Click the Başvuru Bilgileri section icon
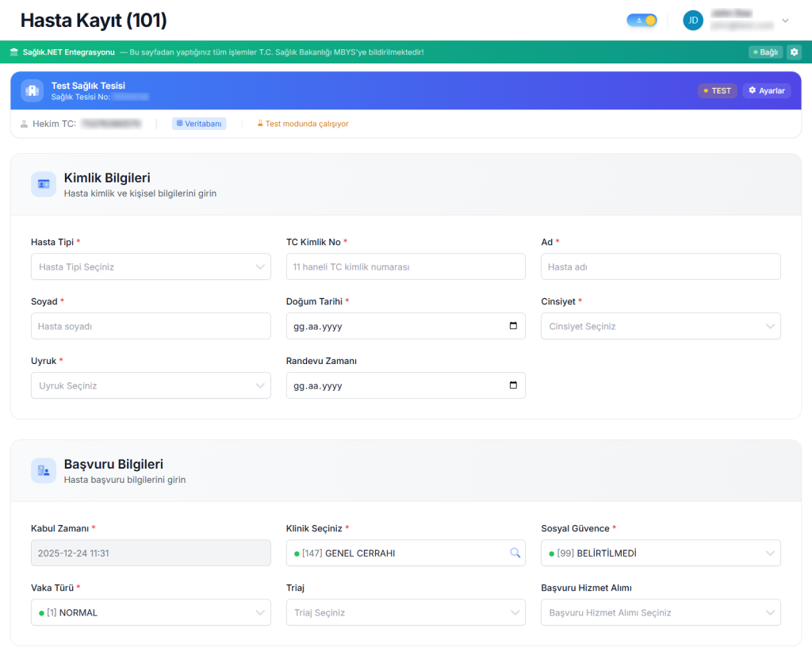This screenshot has width=812, height=659. 44,470
